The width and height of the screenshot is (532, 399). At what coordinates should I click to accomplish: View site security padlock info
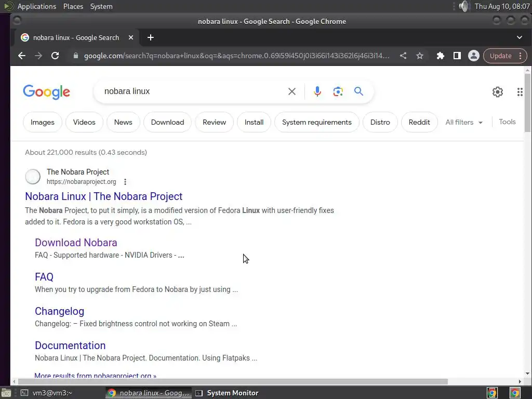click(76, 56)
